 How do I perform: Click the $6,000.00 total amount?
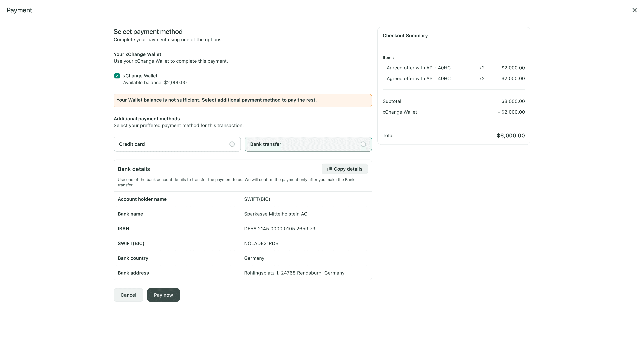point(511,135)
